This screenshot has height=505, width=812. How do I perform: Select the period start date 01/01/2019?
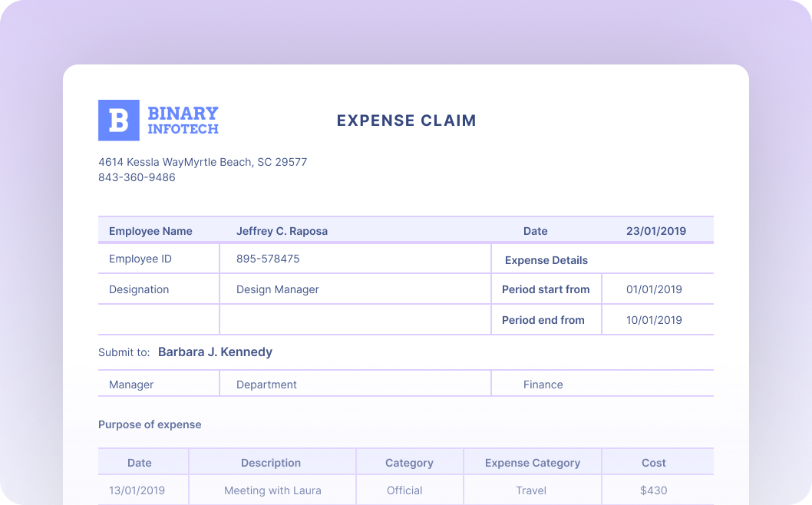(x=654, y=289)
